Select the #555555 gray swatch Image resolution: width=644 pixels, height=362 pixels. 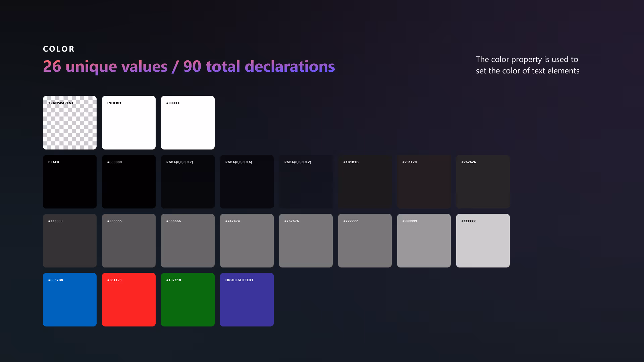point(128,240)
